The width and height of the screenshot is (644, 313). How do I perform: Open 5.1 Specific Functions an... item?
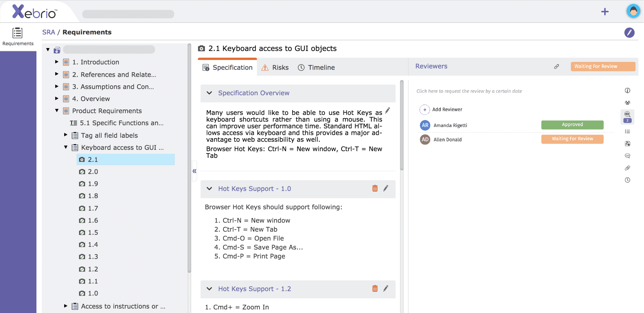click(117, 123)
